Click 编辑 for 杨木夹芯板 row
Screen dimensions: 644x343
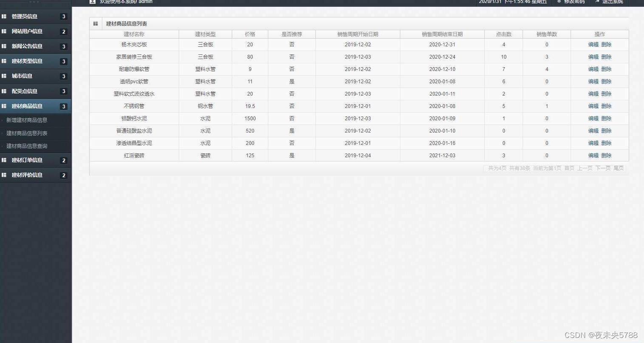(x=593, y=45)
